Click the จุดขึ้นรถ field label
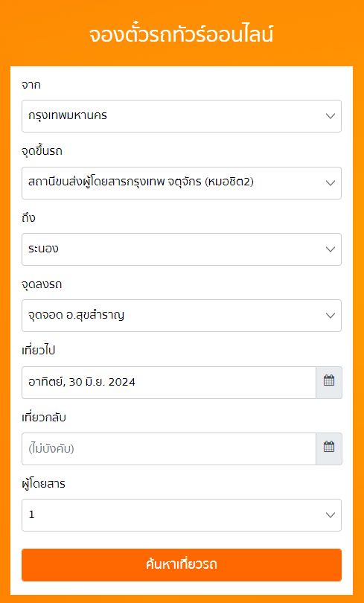The height and width of the screenshot is (603, 364). tap(42, 152)
